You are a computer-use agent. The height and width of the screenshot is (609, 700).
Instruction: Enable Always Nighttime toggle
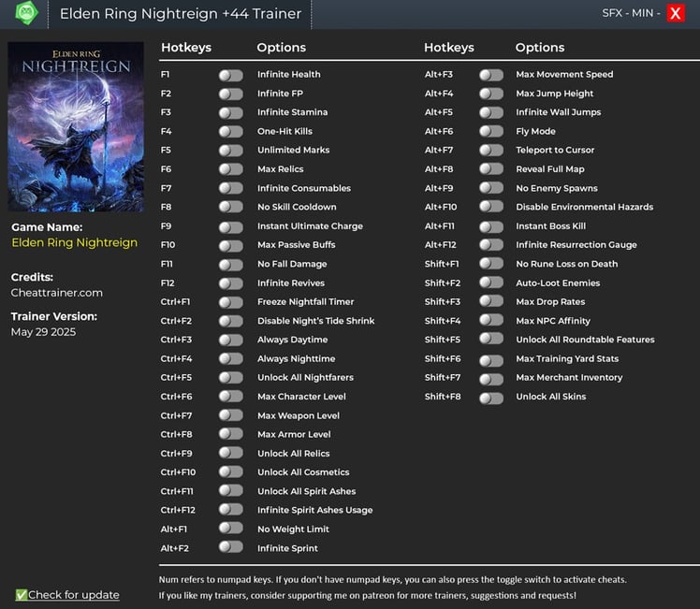click(x=231, y=358)
